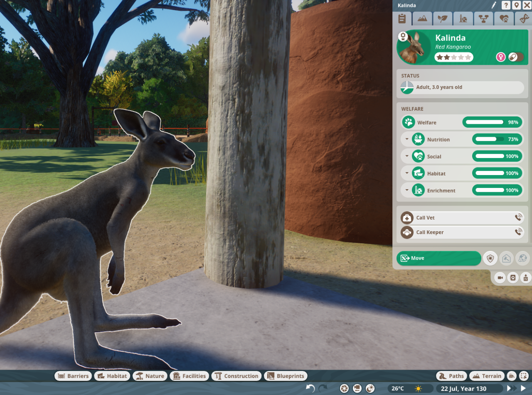532x395 pixels.
Task: Click the Nutrition 73% bar
Action: click(x=497, y=139)
